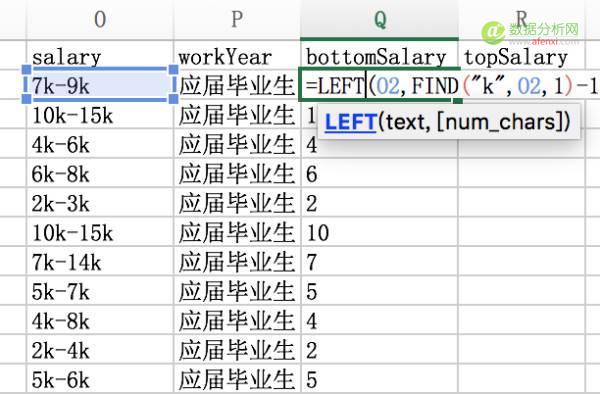Click the LEFT function help link
This screenshot has width=600, height=394.
351,122
